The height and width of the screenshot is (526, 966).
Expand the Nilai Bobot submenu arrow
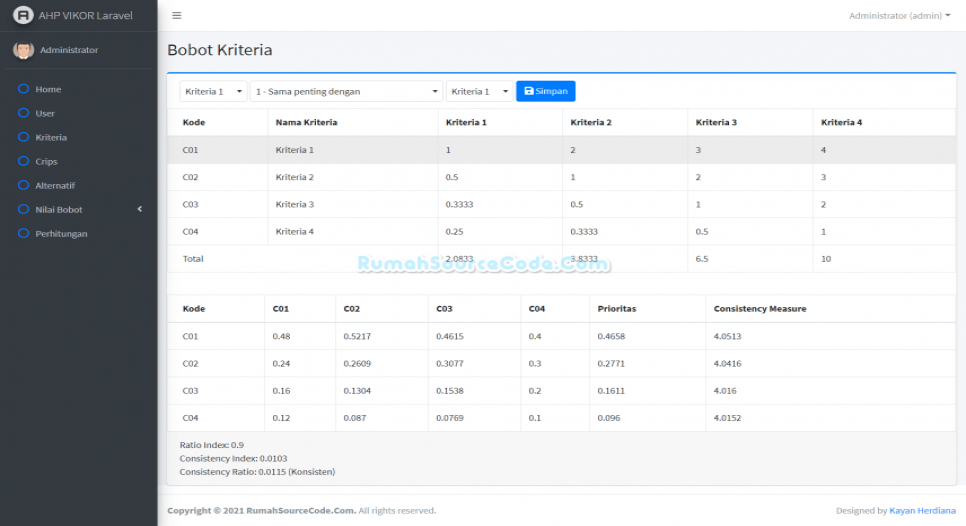tap(140, 209)
